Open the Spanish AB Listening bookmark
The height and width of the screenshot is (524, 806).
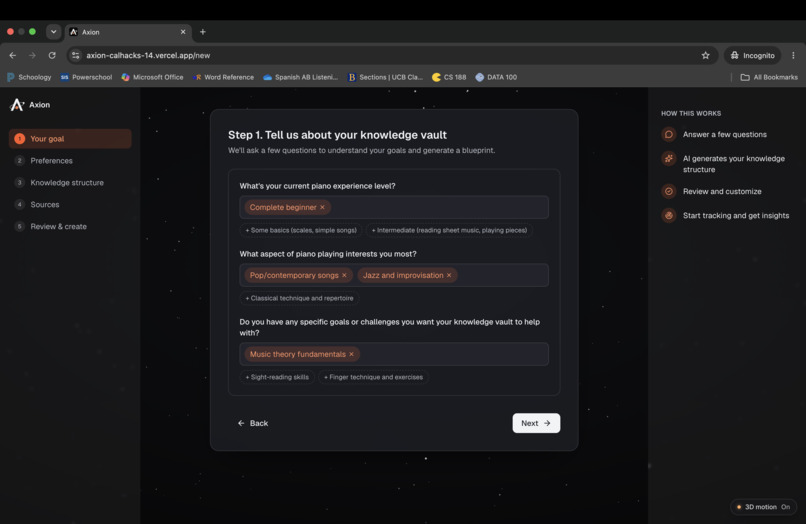[300, 77]
